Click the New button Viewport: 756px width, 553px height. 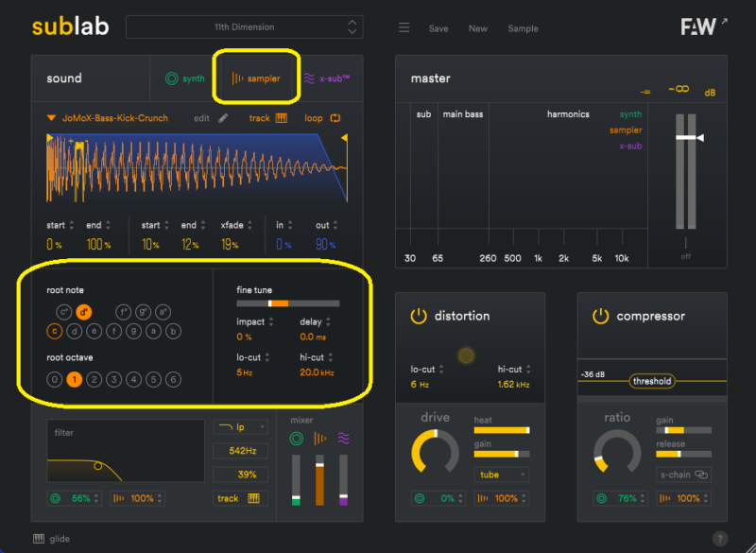point(478,28)
